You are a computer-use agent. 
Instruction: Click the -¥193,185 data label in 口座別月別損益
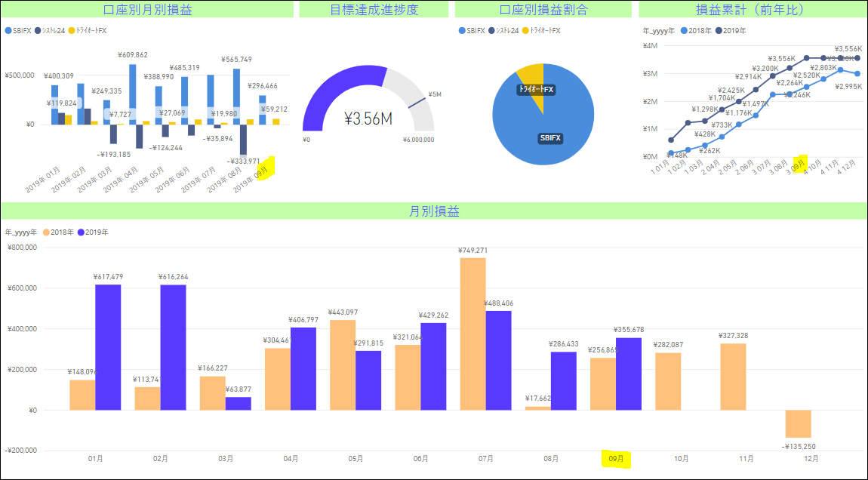[x=114, y=155]
